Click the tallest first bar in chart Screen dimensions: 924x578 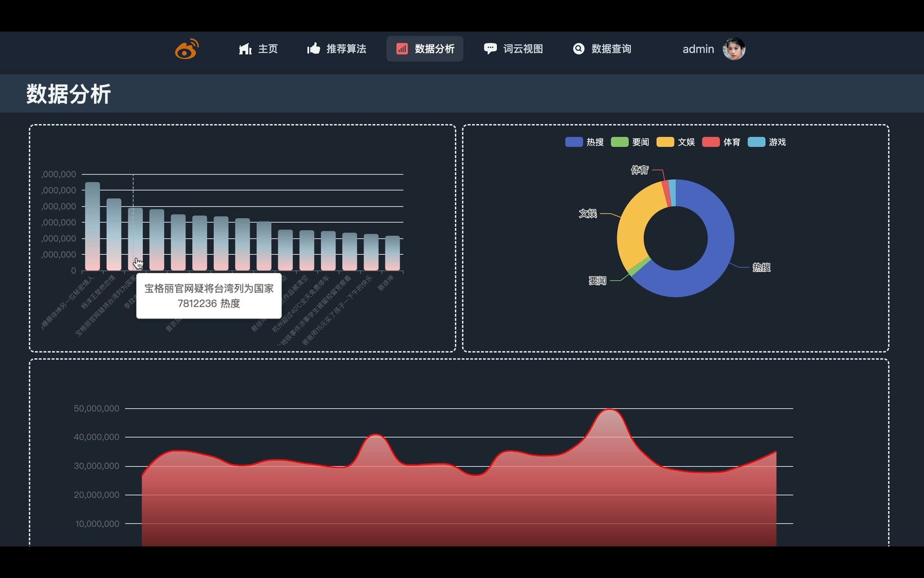point(93,226)
